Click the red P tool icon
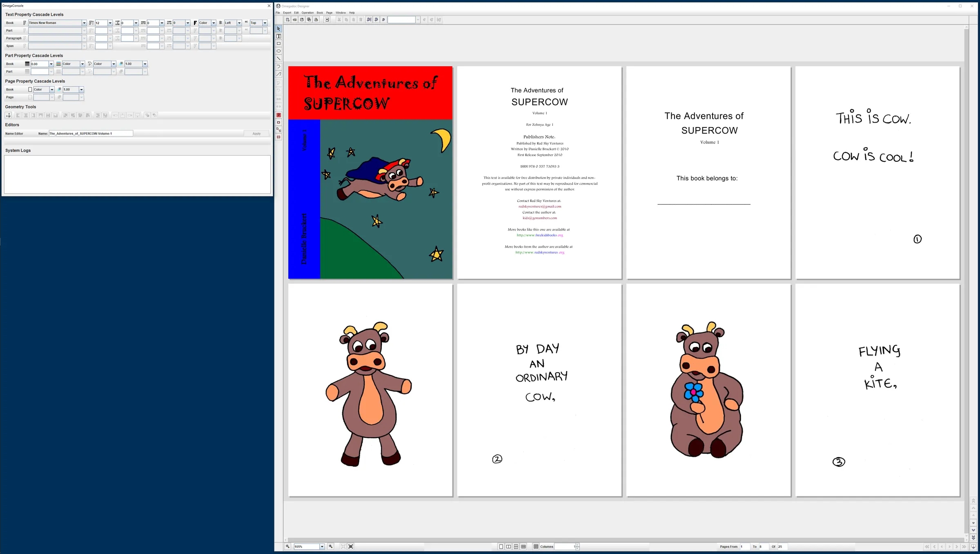This screenshot has width=980, height=554. coord(278,115)
